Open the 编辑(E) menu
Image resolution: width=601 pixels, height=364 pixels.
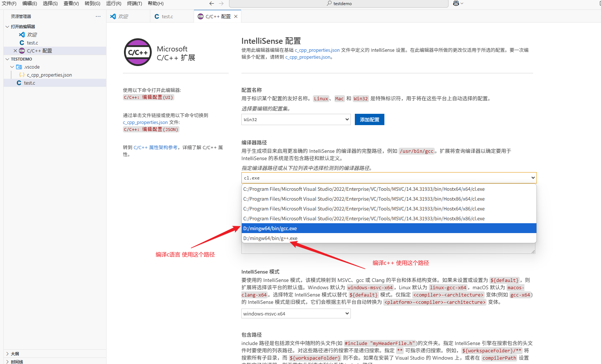(30, 3)
